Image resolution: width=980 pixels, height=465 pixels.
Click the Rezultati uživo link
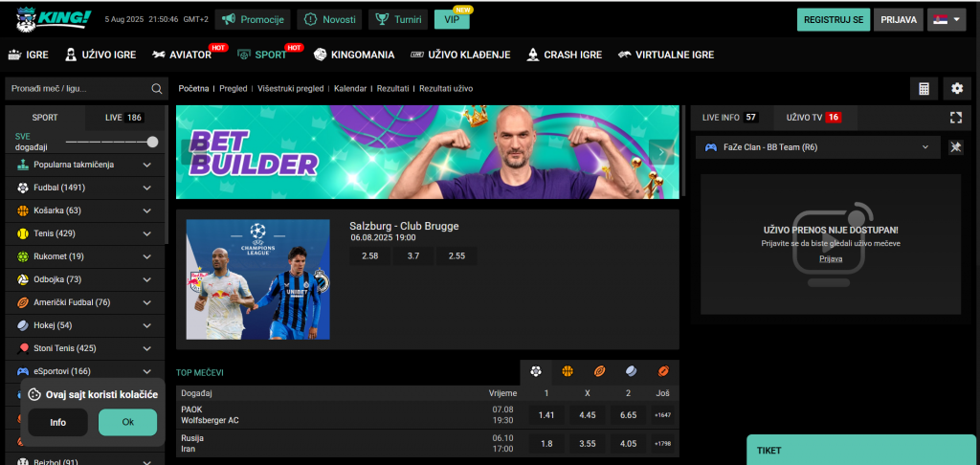446,89
